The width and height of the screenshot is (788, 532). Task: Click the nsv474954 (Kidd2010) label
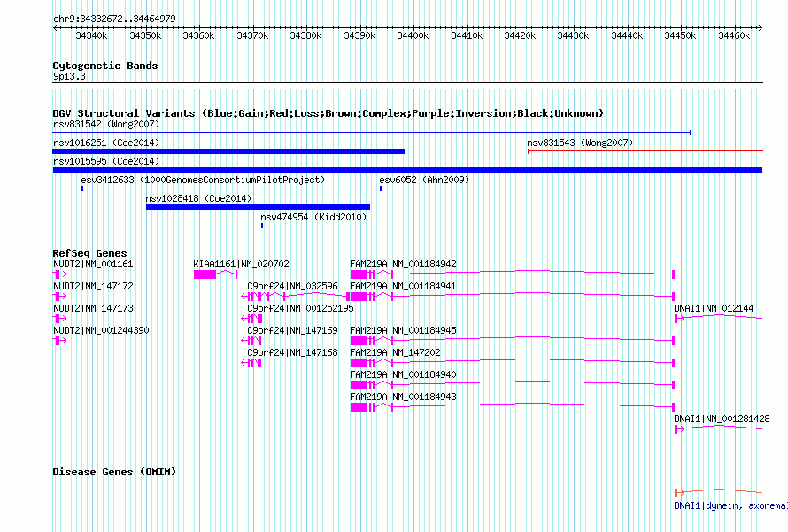click(313, 217)
